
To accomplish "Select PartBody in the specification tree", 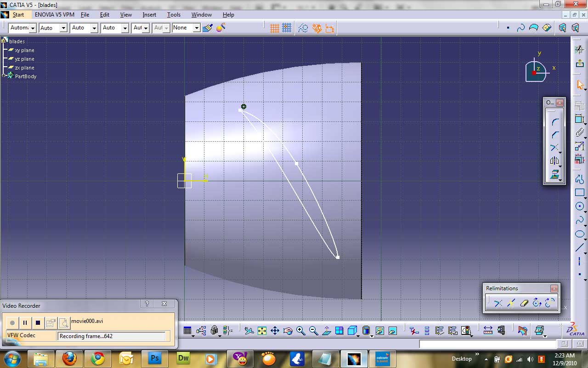I will (25, 76).
